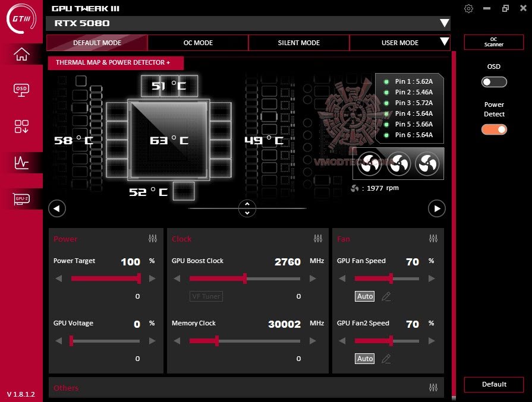Open Fan panel advanced settings icon
Image resolution: width=532 pixels, height=402 pixels.
click(x=433, y=239)
